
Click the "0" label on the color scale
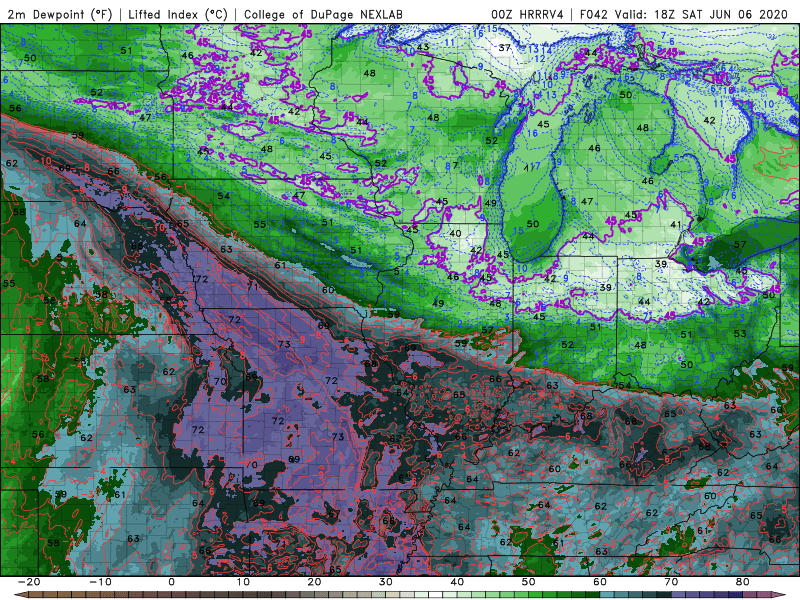pyautogui.click(x=171, y=582)
